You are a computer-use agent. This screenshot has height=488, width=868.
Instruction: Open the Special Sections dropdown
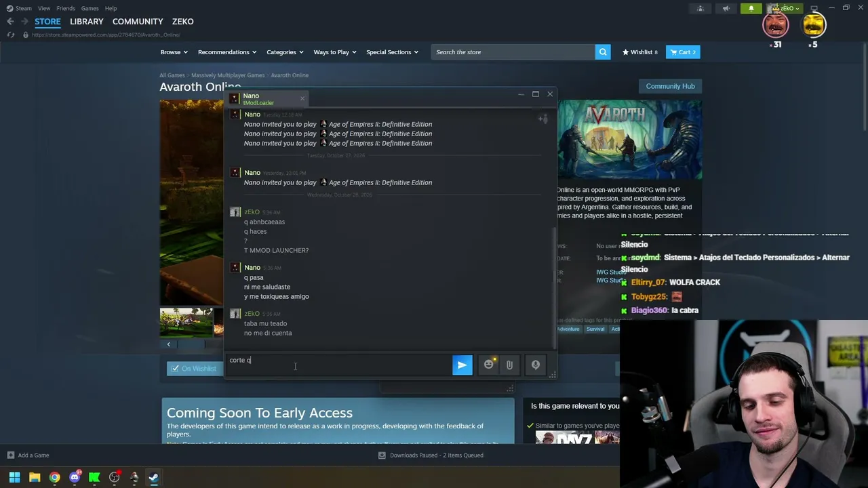[392, 52]
